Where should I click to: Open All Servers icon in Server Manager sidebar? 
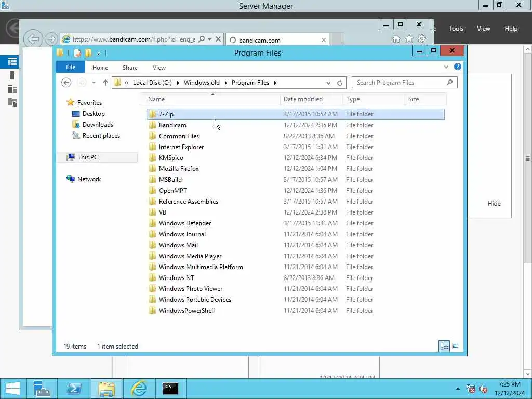pyautogui.click(x=12, y=89)
